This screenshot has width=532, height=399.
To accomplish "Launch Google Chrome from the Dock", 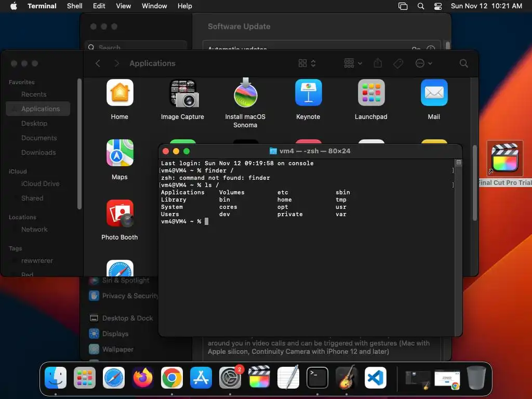I will click(171, 378).
